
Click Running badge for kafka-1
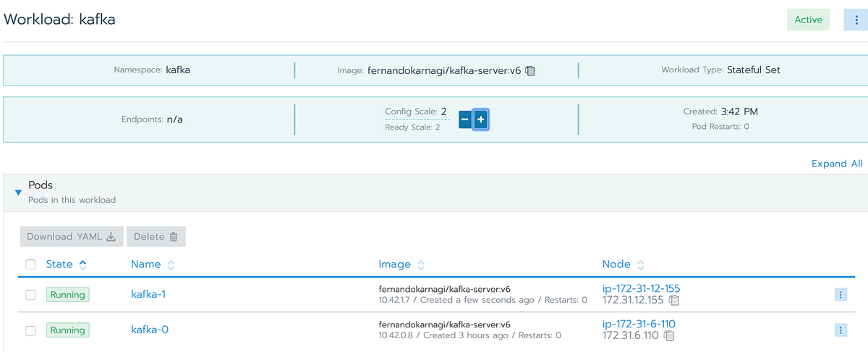tap(67, 295)
